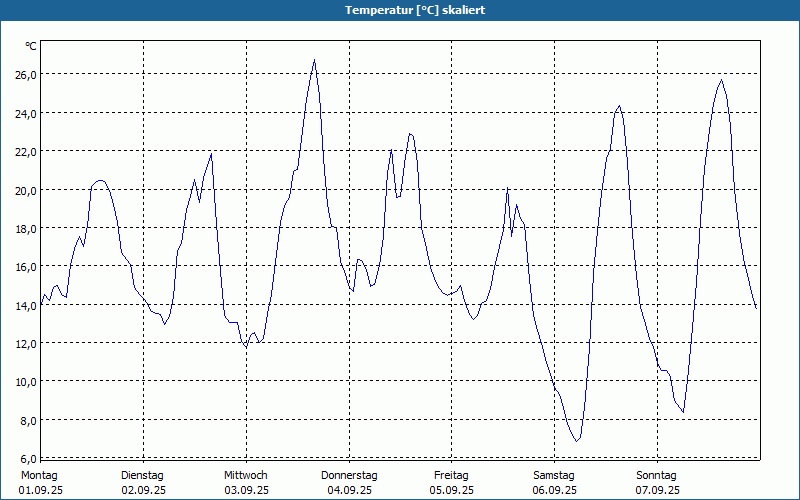Viewport: 800px width, 500px height.
Task: Click the Samstag day label
Action: (554, 476)
